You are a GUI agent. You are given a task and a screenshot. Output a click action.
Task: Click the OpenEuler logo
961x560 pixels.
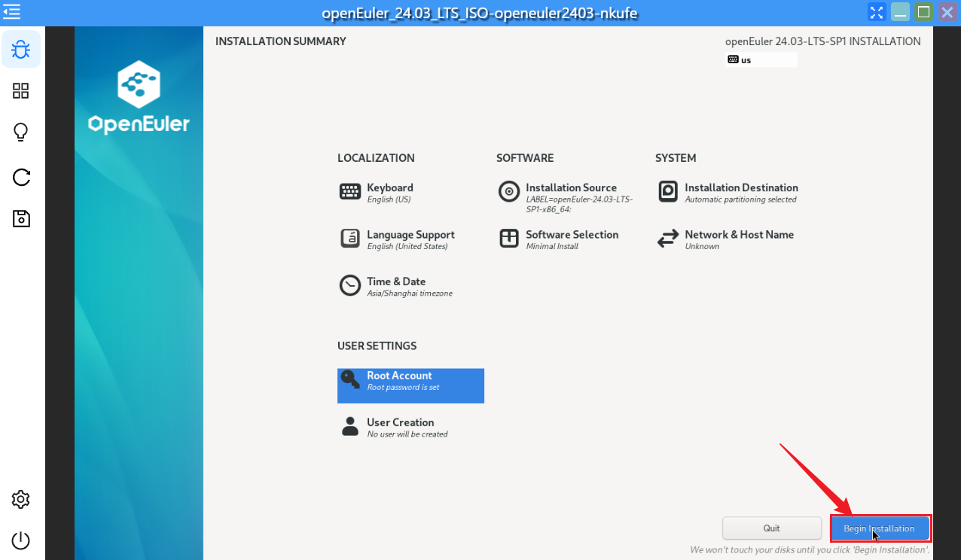[139, 98]
